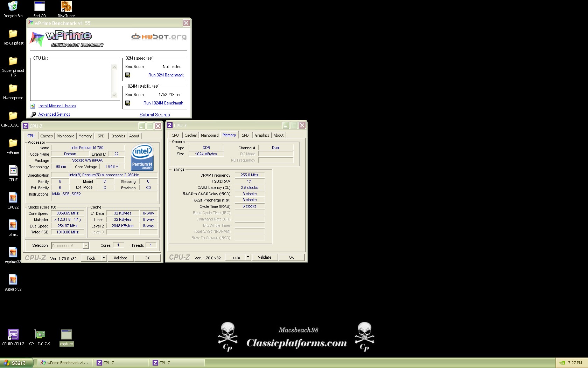Click scroll-up arrow in CPU List
This screenshot has width=588, height=368.
114,67
